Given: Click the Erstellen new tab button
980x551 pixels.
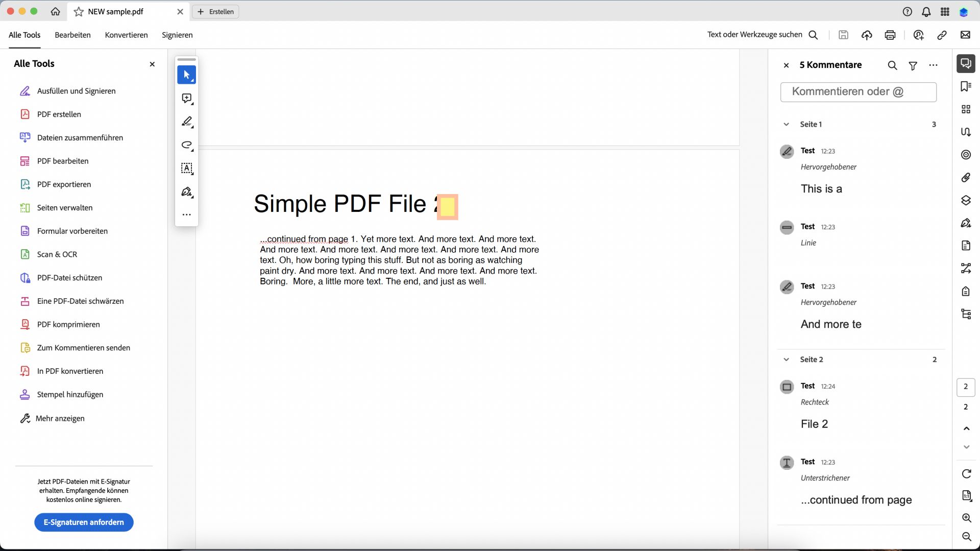Looking at the screenshot, I should coord(216,12).
